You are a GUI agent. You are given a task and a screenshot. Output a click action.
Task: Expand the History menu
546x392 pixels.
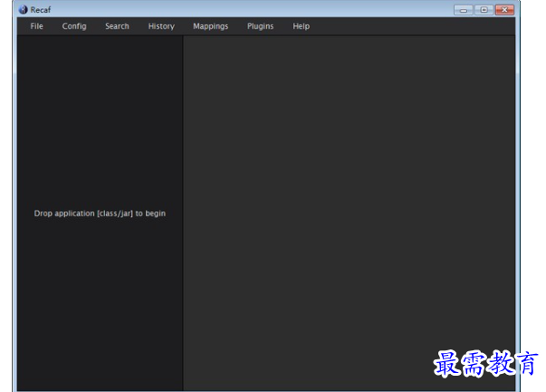[x=161, y=26]
